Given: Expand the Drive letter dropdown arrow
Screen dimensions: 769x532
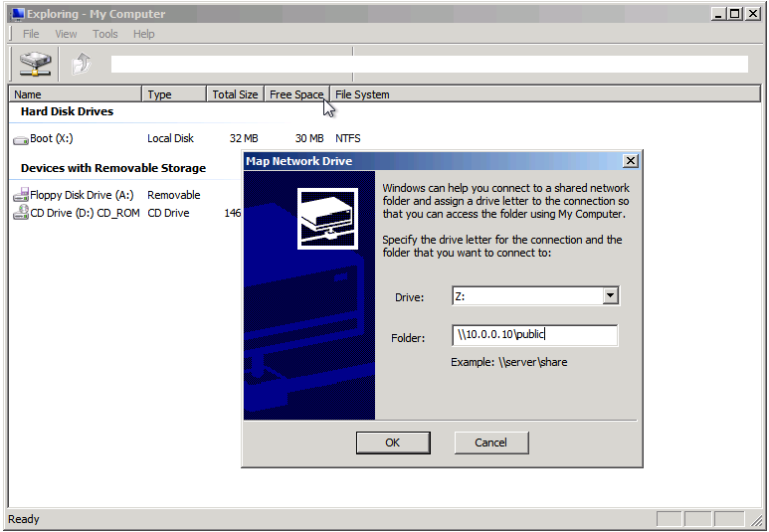Looking at the screenshot, I should [x=610, y=295].
